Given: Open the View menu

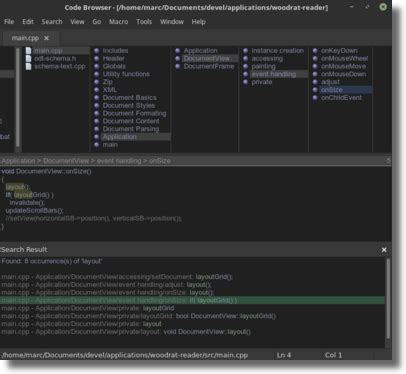Looking at the screenshot, I should coord(77,22).
